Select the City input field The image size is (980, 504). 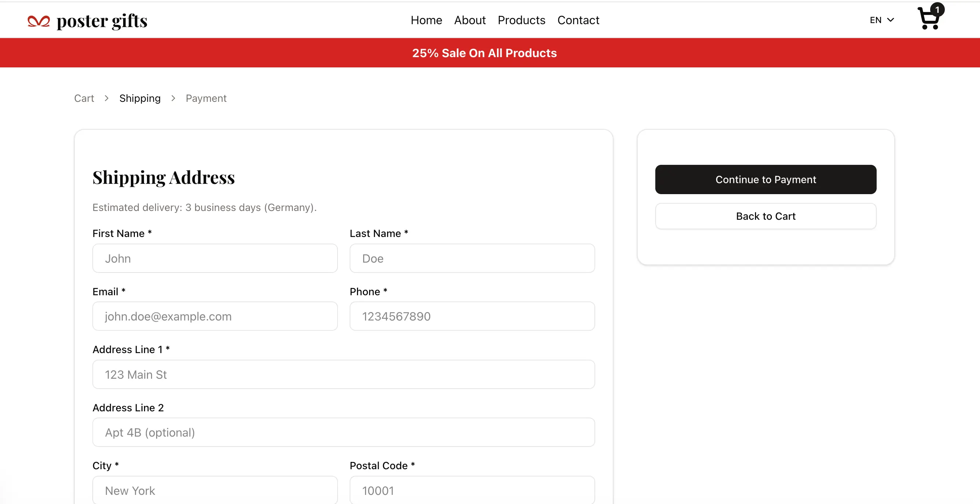click(x=214, y=490)
